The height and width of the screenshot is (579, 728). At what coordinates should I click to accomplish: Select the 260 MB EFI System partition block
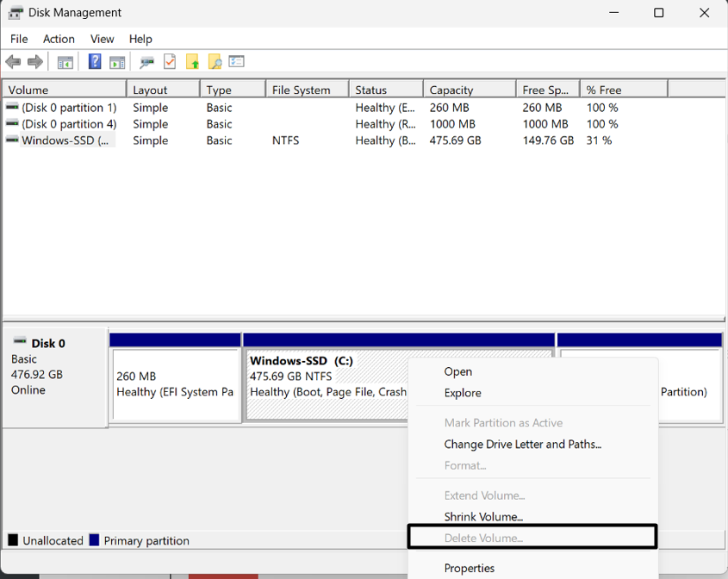[175, 384]
